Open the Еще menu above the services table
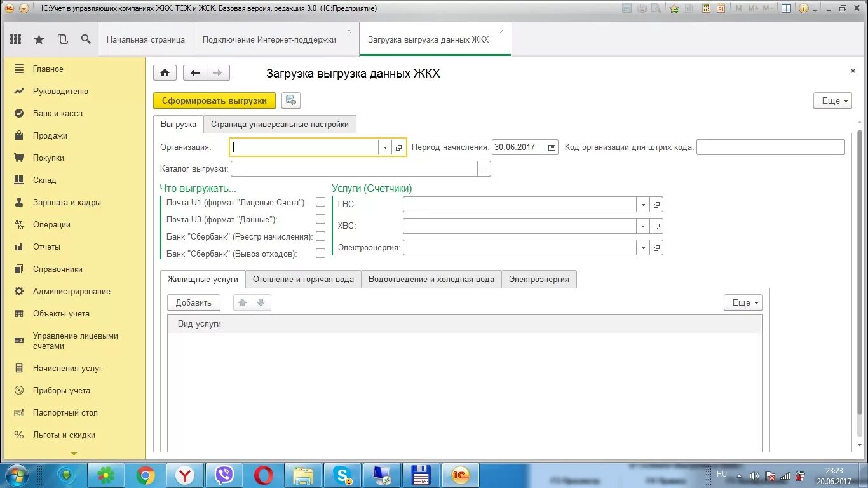 [743, 302]
